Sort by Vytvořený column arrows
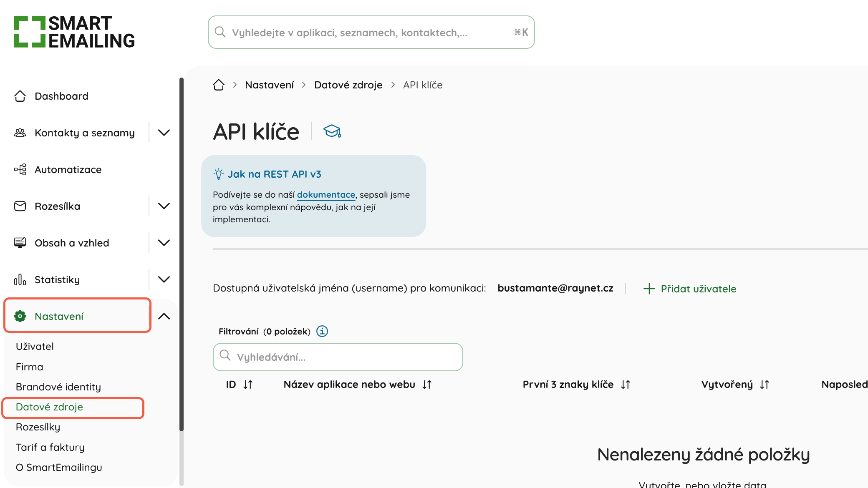The height and width of the screenshot is (488, 868). [765, 385]
